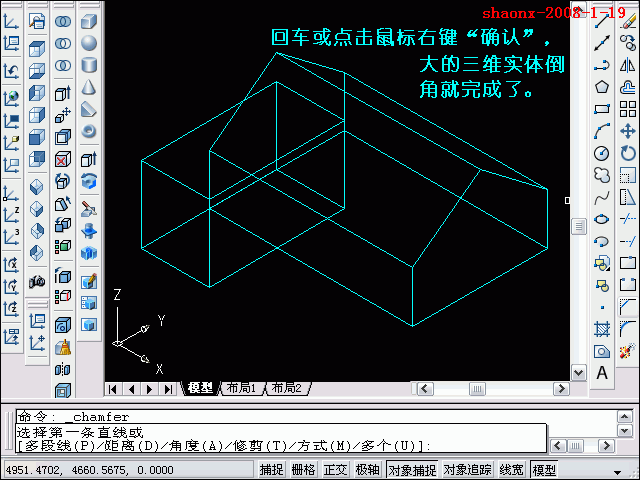640x480 pixels.
Task: Click command line horizontal scroll right arrow
Action: tap(607, 445)
